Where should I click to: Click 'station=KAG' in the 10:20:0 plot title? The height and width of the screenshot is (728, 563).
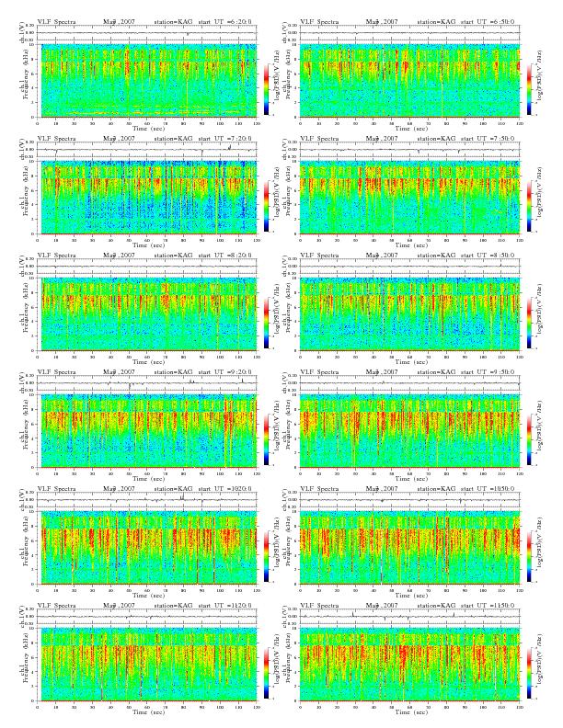(173, 489)
